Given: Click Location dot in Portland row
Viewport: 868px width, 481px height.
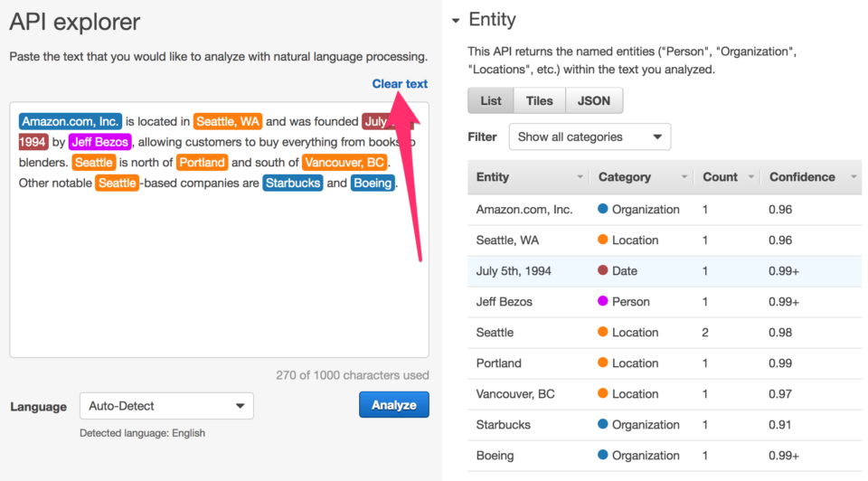Looking at the screenshot, I should point(603,363).
